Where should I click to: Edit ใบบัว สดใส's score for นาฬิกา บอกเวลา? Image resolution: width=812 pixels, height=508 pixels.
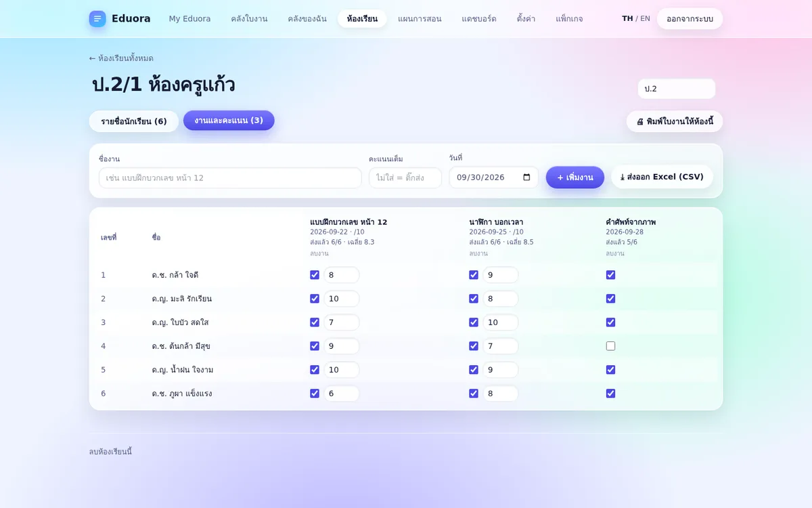pos(501,322)
